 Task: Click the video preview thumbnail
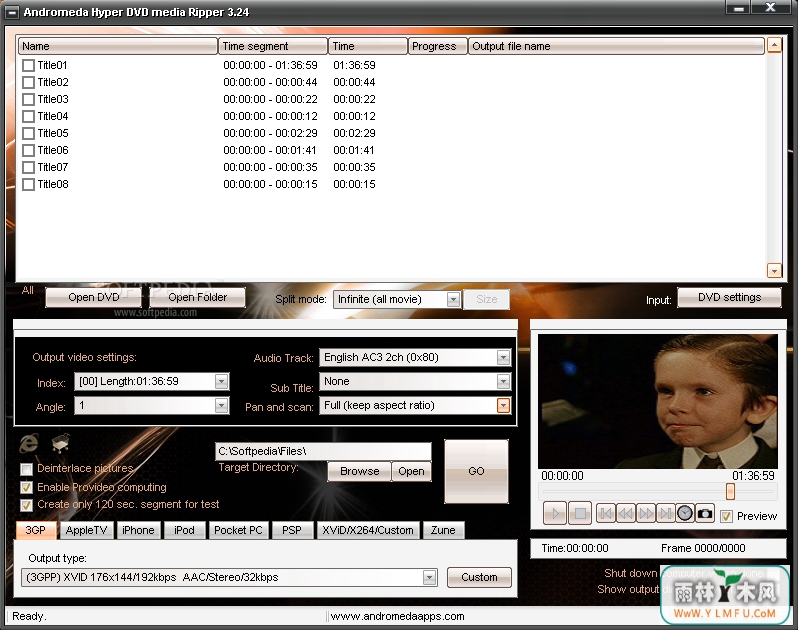tap(658, 402)
